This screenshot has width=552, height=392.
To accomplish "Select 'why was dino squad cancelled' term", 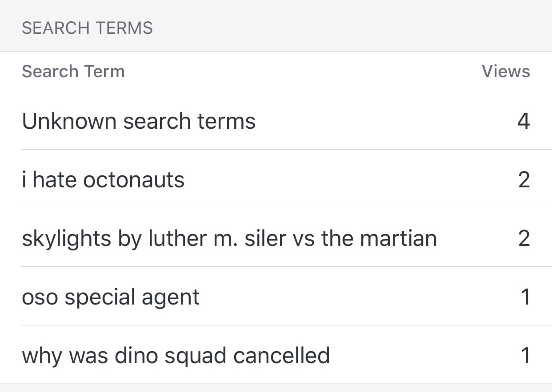I will 176,356.
